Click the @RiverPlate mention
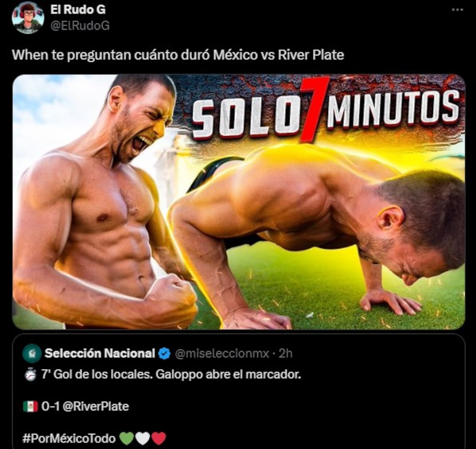This screenshot has width=476, height=449. tap(96, 407)
